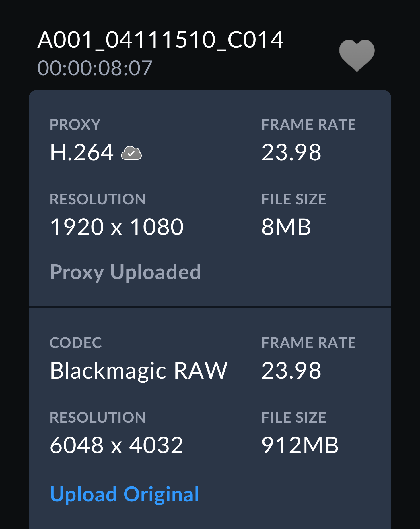Select the 912MB original file size
This screenshot has height=529, width=420.
[300, 445]
